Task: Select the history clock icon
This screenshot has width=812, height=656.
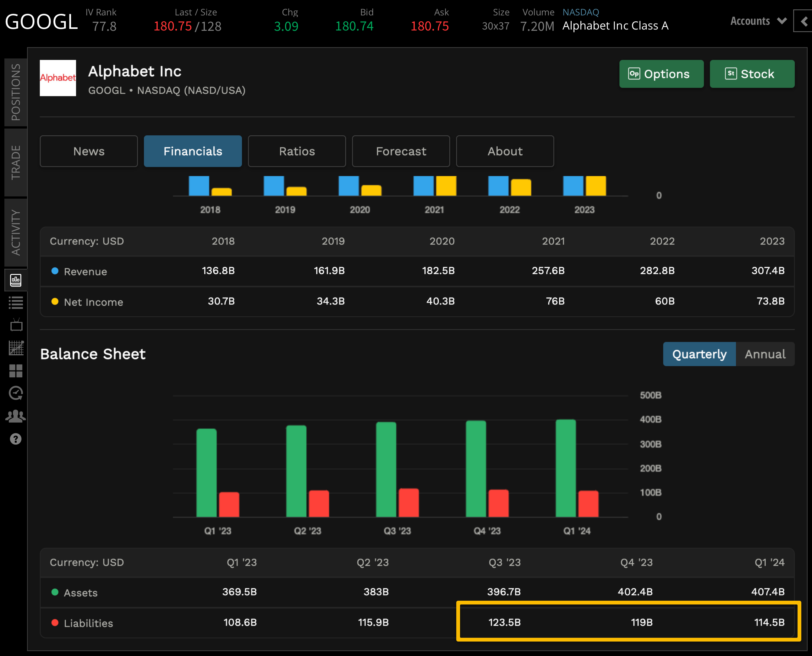Action: pos(15,393)
